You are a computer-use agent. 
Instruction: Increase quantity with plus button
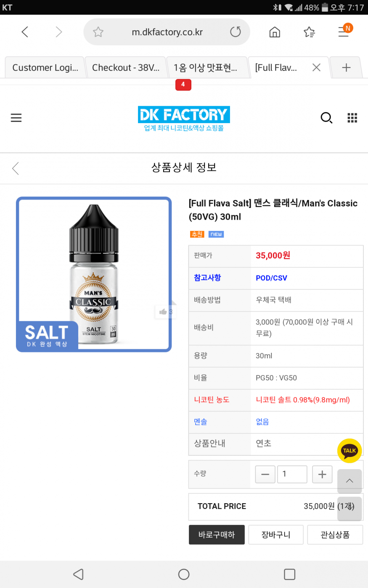[x=322, y=475]
